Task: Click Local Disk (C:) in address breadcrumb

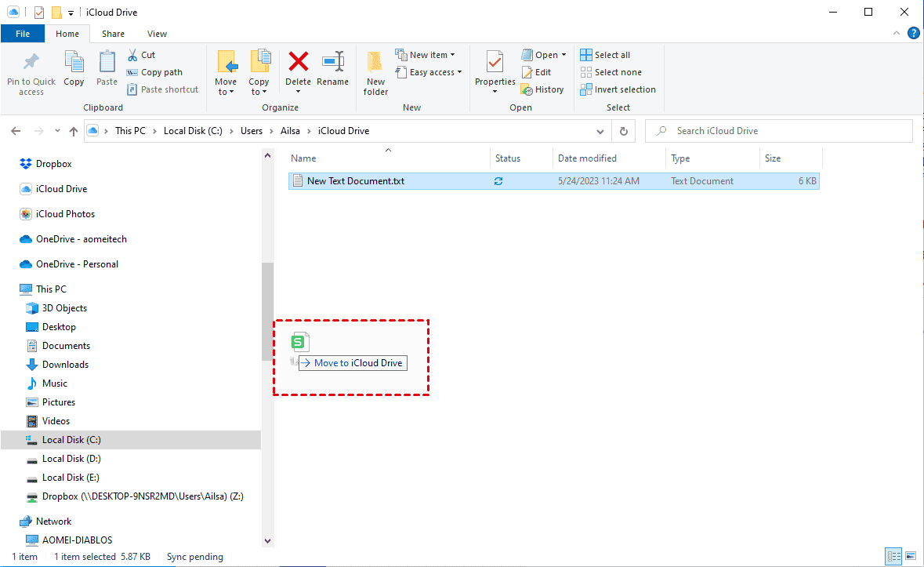Action: 194,131
